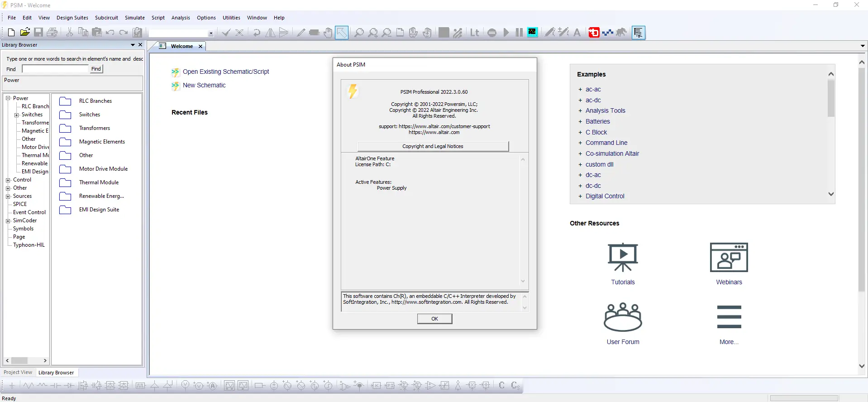868x402 pixels.
Task: Open the Simulate menu
Action: coord(135,18)
